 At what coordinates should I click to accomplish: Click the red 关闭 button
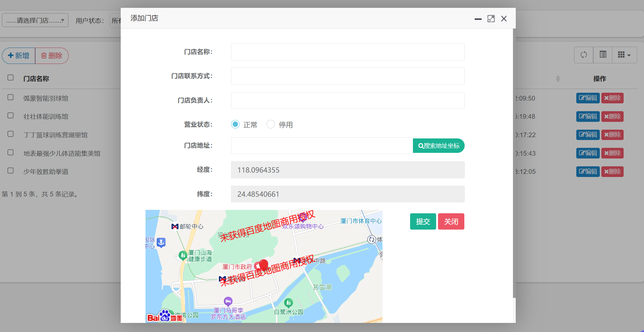(451, 221)
